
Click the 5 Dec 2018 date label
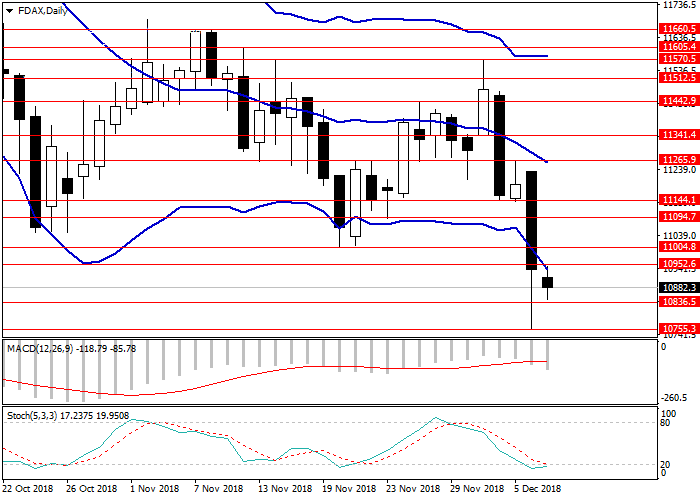[538, 488]
